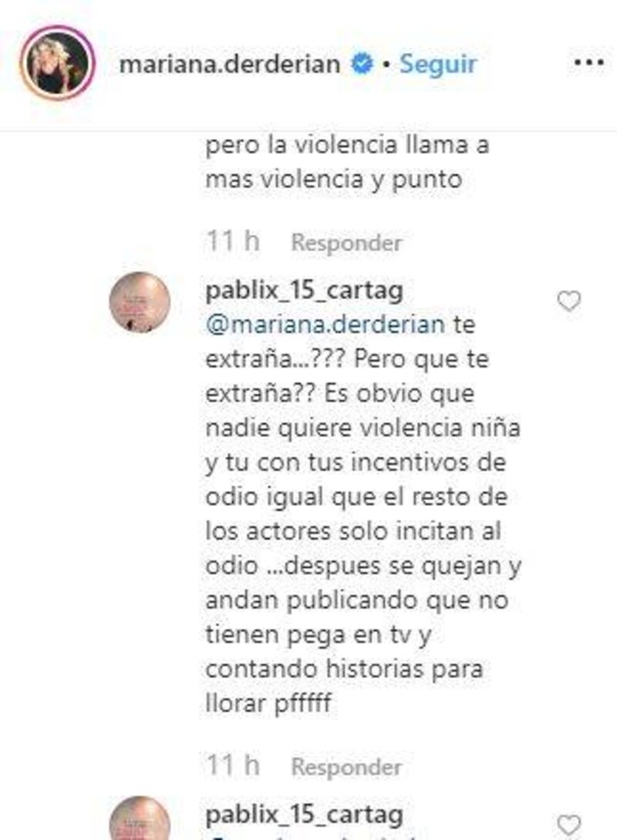Click the @mariana.derderian mention link
This screenshot has width=617, height=840.
click(325, 324)
